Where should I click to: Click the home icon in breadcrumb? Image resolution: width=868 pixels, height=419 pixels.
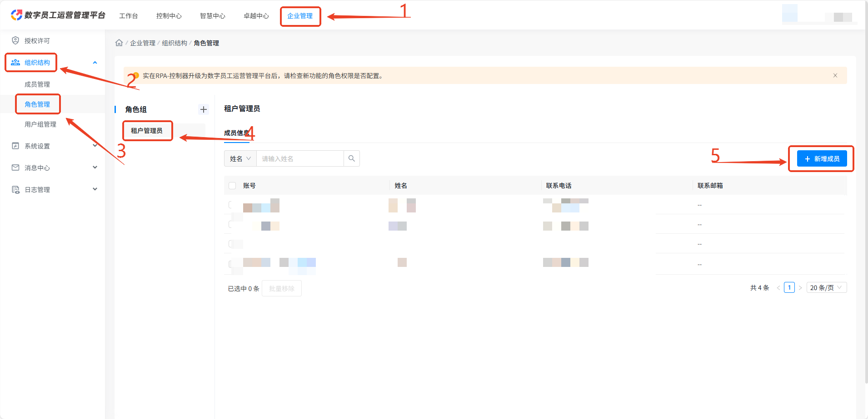click(119, 43)
